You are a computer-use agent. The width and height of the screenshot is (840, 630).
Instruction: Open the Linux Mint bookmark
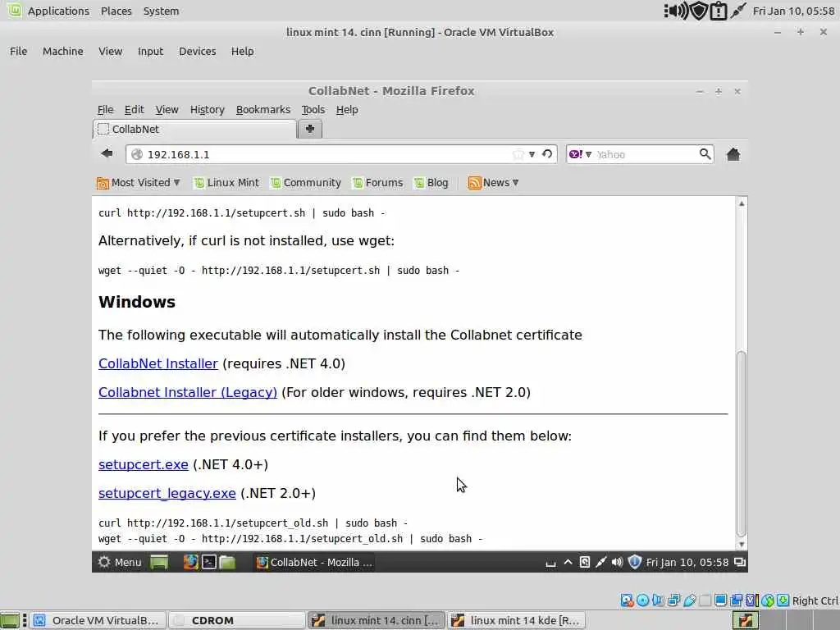226,183
